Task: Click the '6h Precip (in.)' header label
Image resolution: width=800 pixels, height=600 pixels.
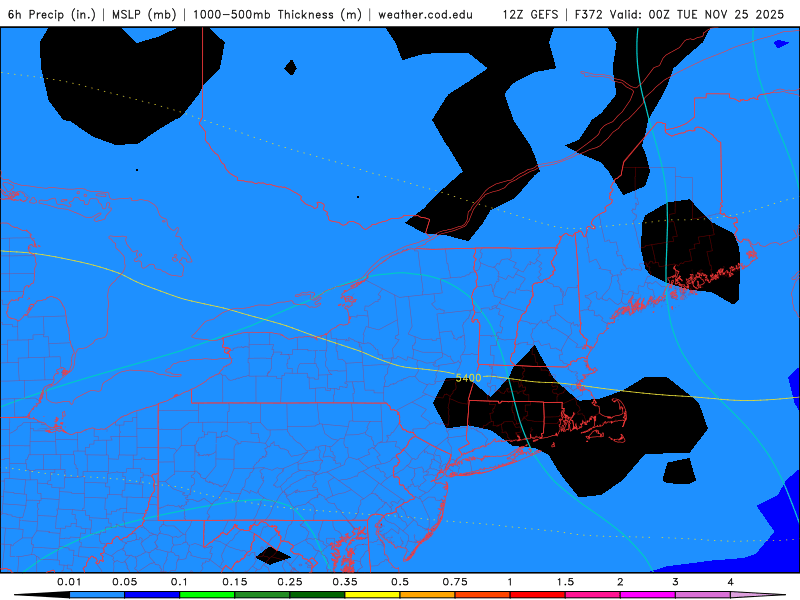Action: tap(52, 15)
